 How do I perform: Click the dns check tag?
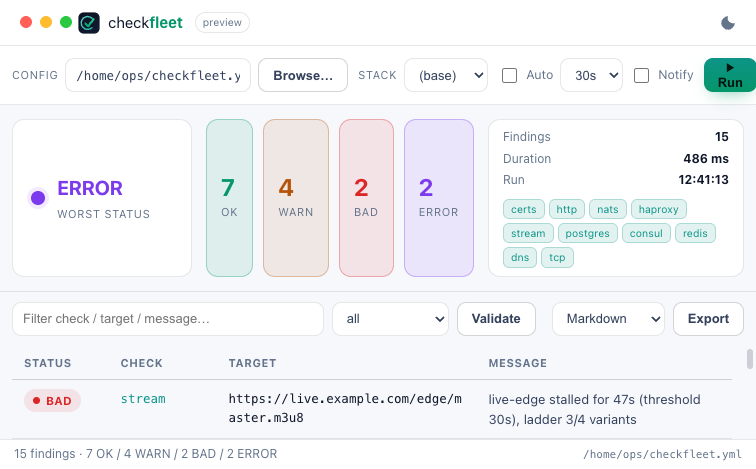tap(520, 257)
